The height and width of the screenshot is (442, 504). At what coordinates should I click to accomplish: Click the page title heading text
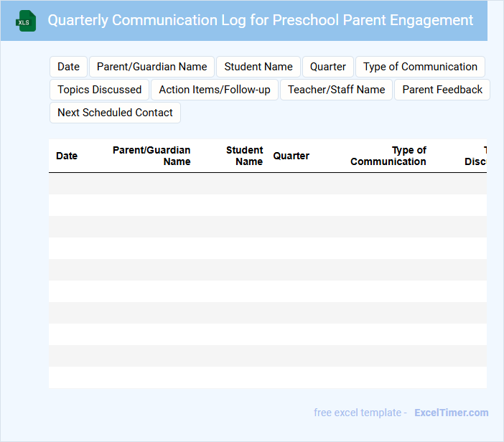pyautogui.click(x=261, y=20)
